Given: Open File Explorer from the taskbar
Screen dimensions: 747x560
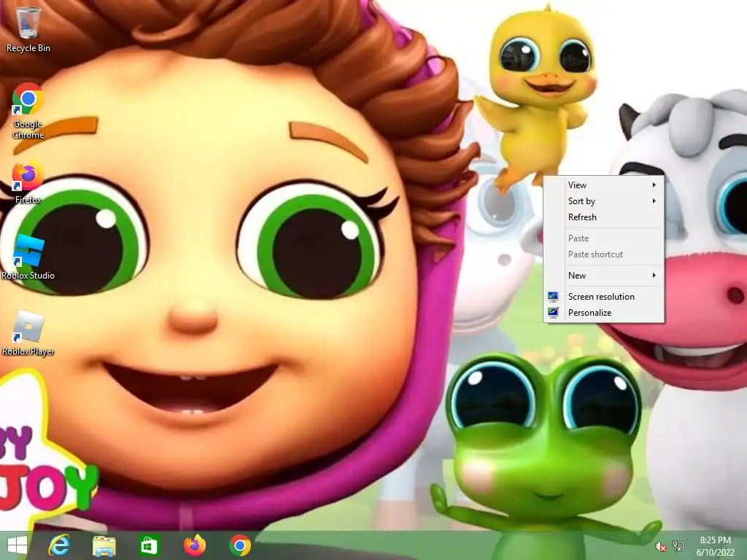Looking at the screenshot, I should pyautogui.click(x=104, y=545).
